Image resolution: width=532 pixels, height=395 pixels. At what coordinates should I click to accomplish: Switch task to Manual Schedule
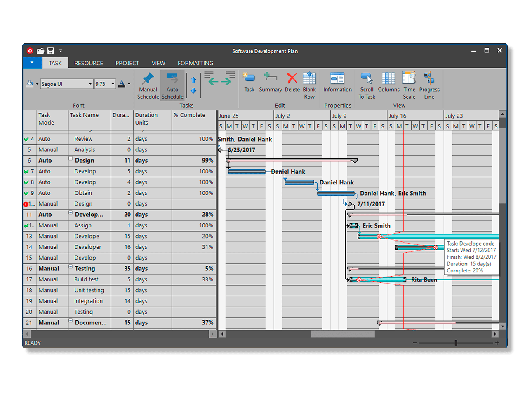[148, 85]
